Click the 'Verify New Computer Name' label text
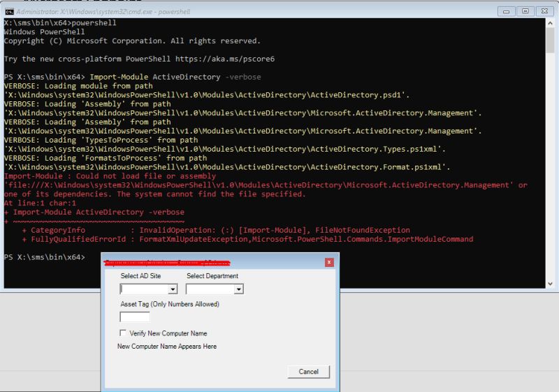This screenshot has height=392, width=559. click(168, 333)
